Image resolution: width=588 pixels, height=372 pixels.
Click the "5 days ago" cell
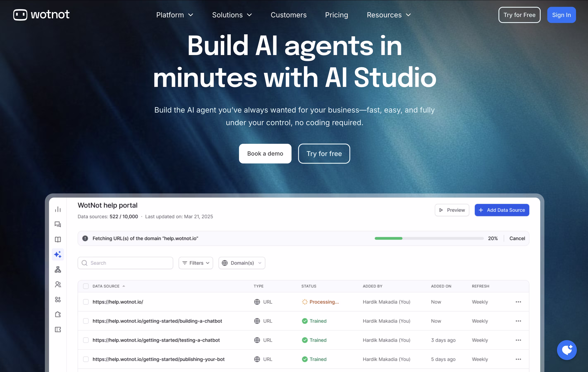[443, 359]
